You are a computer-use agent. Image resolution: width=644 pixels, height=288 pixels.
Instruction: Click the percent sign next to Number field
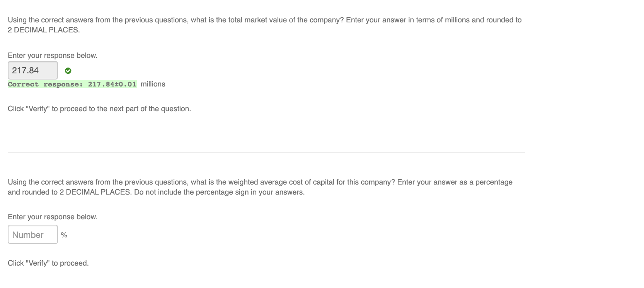[x=64, y=235]
